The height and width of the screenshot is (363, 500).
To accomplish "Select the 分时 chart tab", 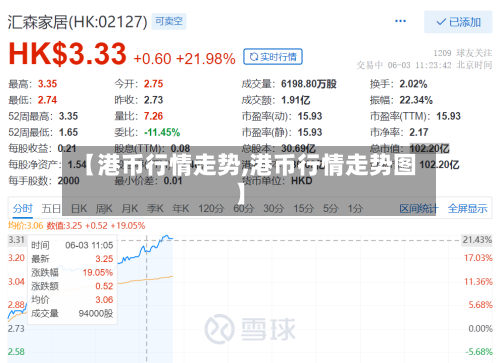I will pos(23,209).
